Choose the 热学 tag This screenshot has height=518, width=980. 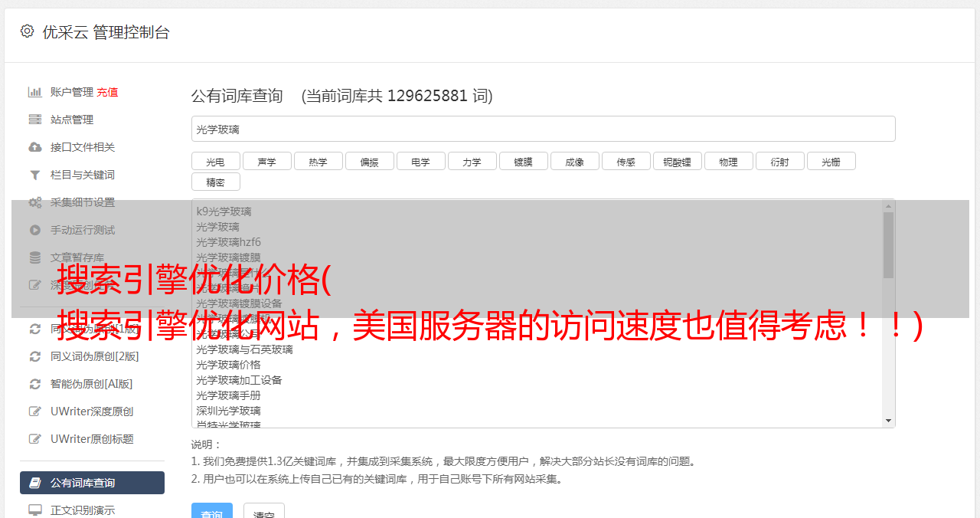pos(318,161)
